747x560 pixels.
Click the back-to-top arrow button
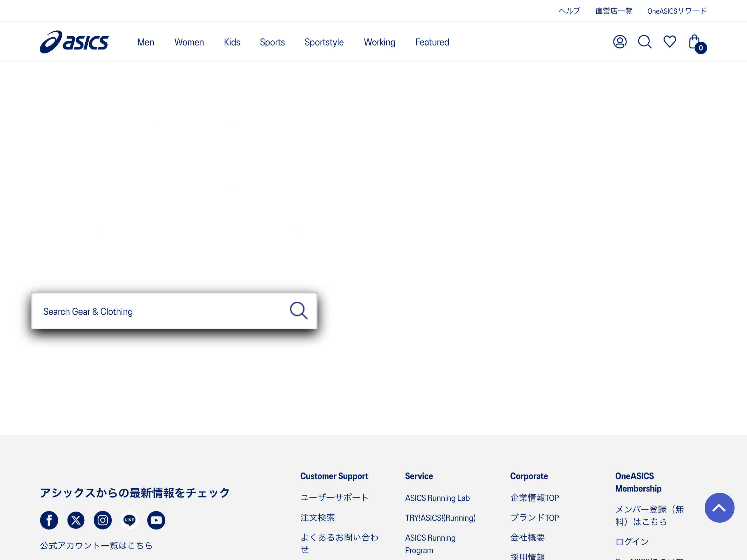click(x=719, y=508)
